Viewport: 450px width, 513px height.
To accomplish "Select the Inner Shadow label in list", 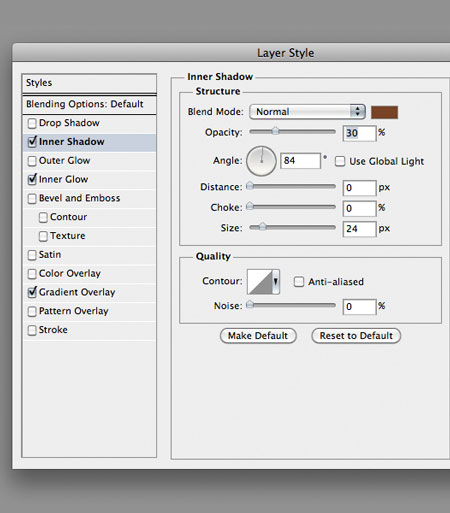I will click(x=72, y=142).
